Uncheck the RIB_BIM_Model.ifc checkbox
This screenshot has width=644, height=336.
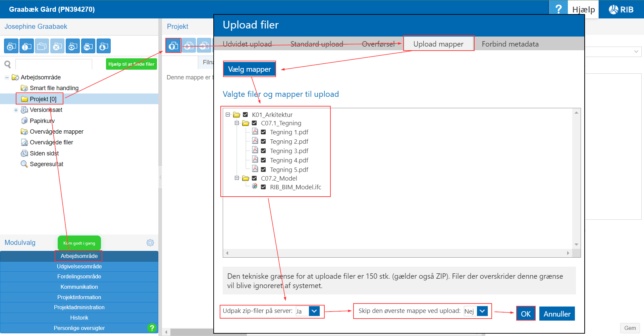pyautogui.click(x=263, y=187)
